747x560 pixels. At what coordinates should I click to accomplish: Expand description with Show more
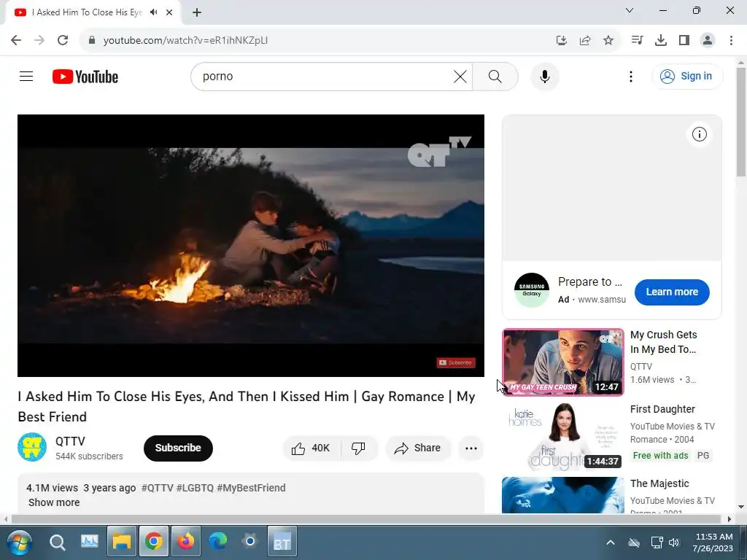click(54, 502)
